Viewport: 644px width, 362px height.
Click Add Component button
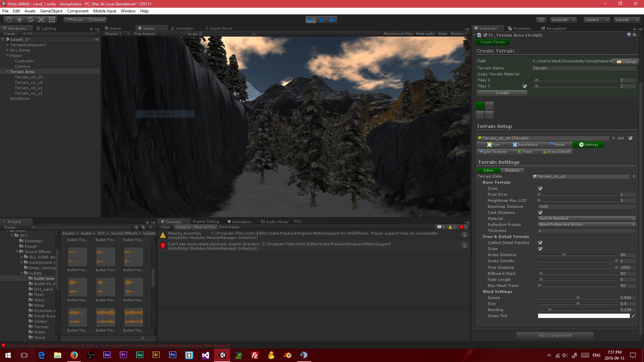pos(555,336)
